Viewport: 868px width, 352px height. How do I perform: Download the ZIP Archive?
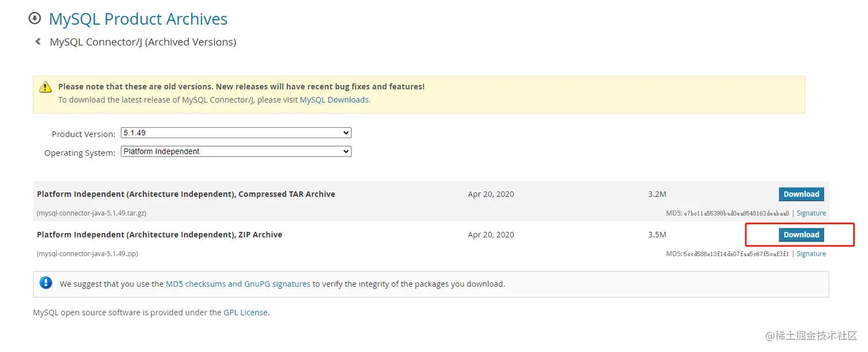click(801, 234)
